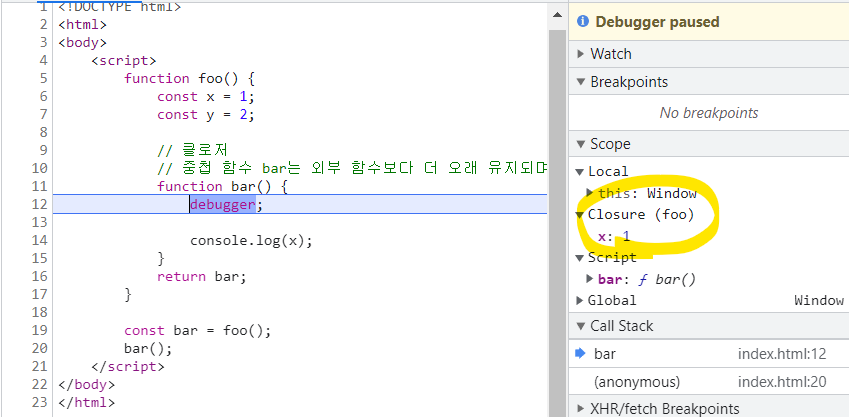Click the const y = 2; line
Screen dimensions: 849x417
(206, 114)
